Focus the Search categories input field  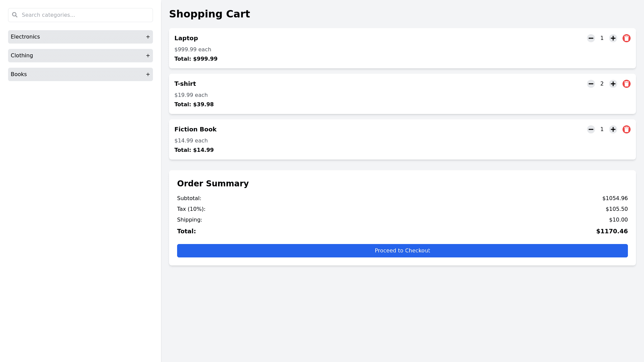(84, 15)
